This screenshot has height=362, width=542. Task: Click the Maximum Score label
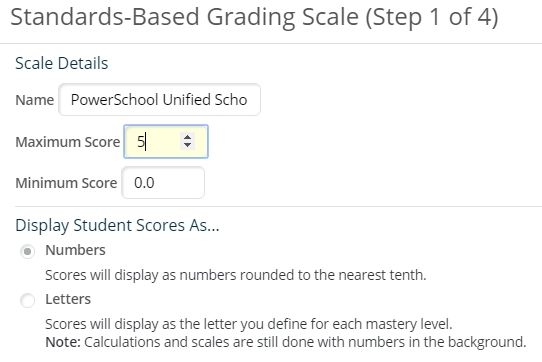pyautogui.click(x=68, y=142)
